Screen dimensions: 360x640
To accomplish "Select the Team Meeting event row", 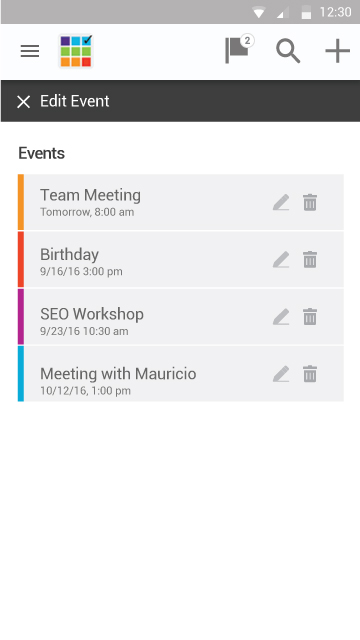I will [x=181, y=202].
